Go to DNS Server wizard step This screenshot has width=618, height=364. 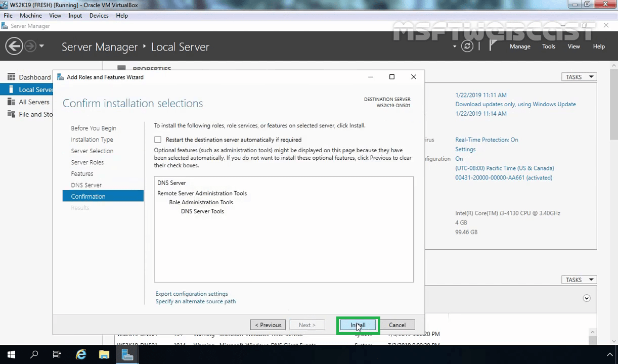tap(86, 185)
